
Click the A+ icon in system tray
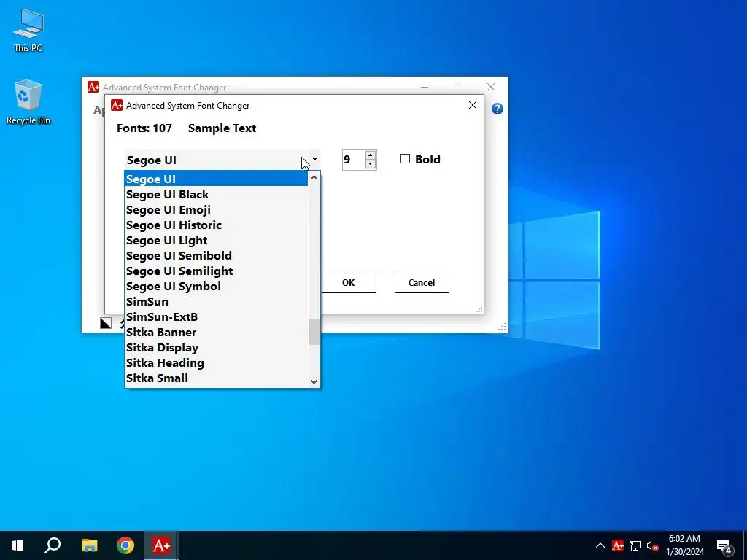pyautogui.click(x=617, y=545)
